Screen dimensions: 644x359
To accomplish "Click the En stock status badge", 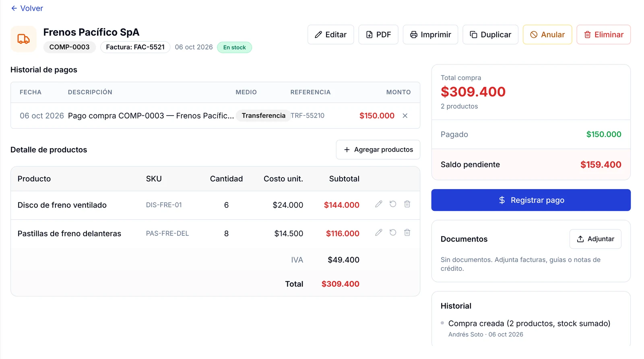I will coord(235,47).
